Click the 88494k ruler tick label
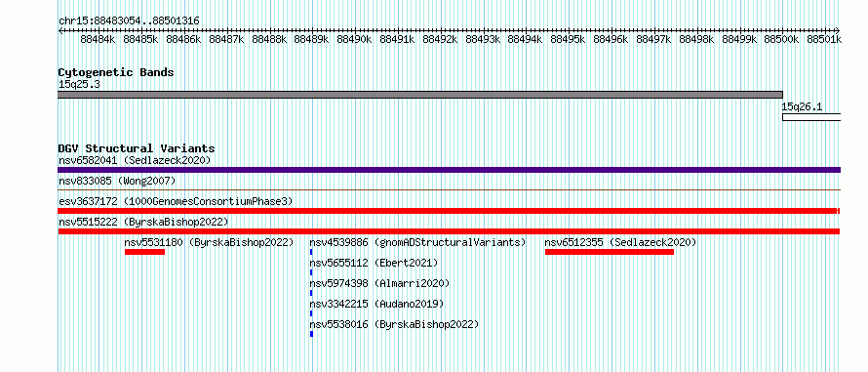 [526, 39]
